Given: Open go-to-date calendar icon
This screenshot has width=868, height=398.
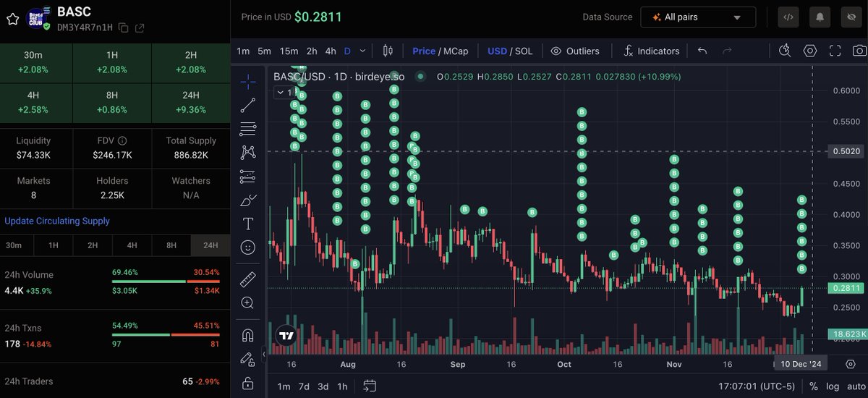Looking at the screenshot, I should click(x=370, y=386).
